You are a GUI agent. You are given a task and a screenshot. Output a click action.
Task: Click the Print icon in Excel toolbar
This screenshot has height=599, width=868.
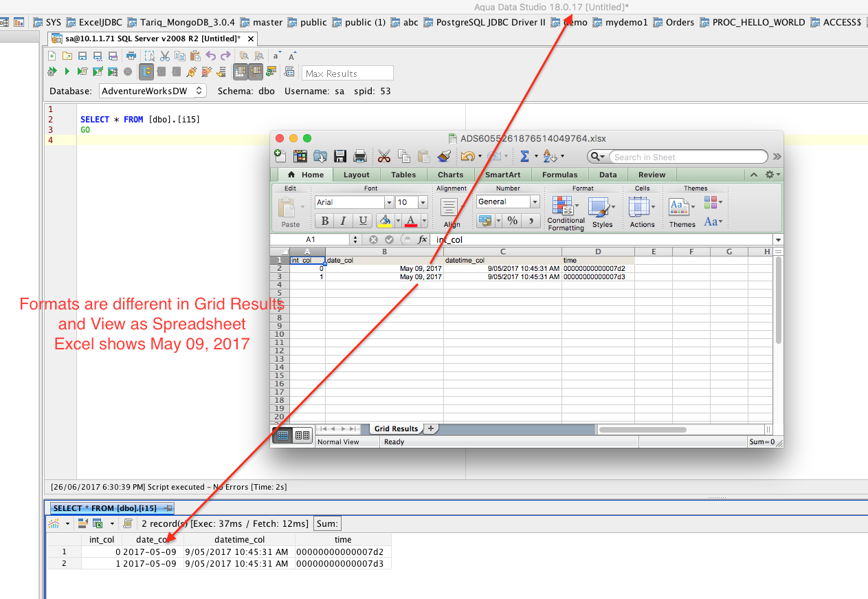pyautogui.click(x=359, y=156)
